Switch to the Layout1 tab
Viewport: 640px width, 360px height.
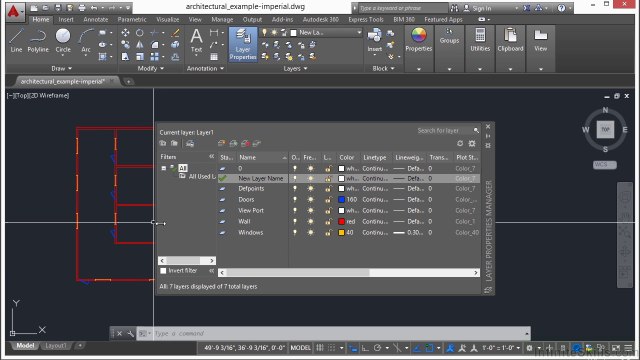click(56, 346)
